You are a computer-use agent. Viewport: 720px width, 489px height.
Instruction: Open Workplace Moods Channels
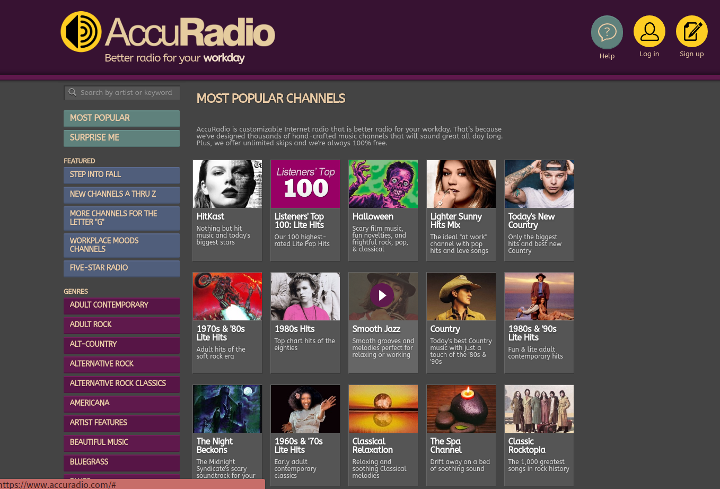click(122, 245)
